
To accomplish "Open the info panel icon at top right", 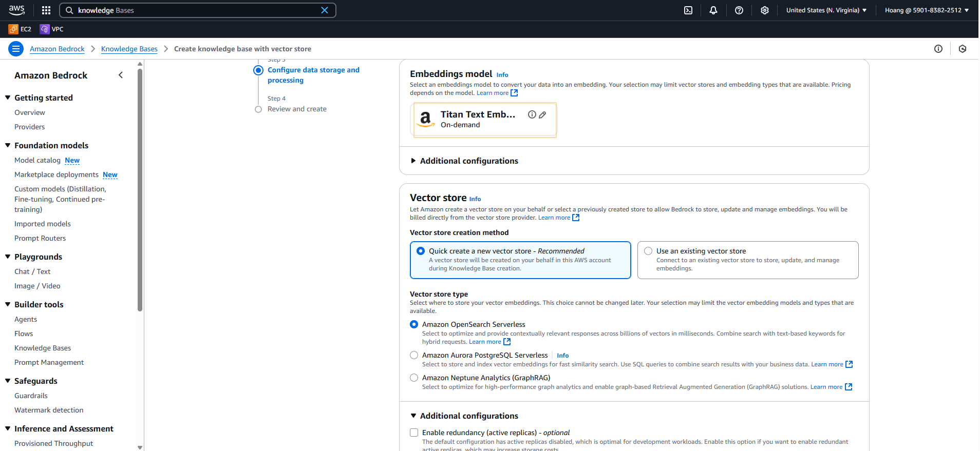I will pyautogui.click(x=938, y=49).
